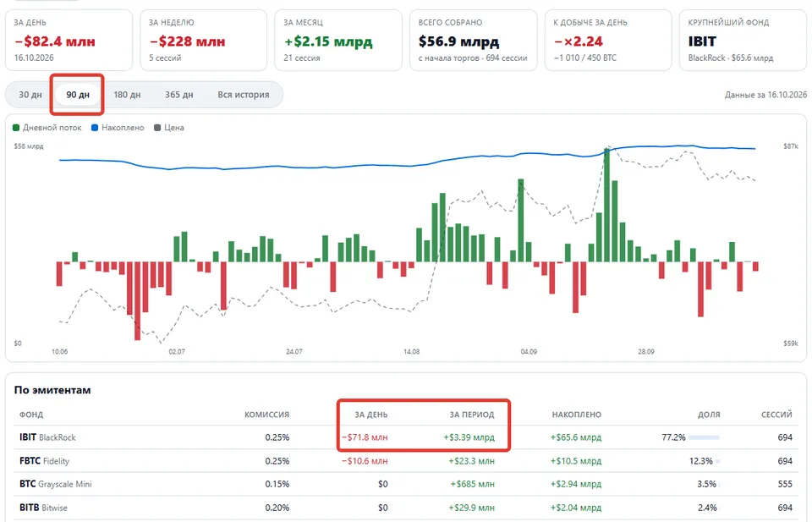This screenshot has width=812, height=522.
Task: Click the 02.07 date on chart axis
Action: click(177, 352)
